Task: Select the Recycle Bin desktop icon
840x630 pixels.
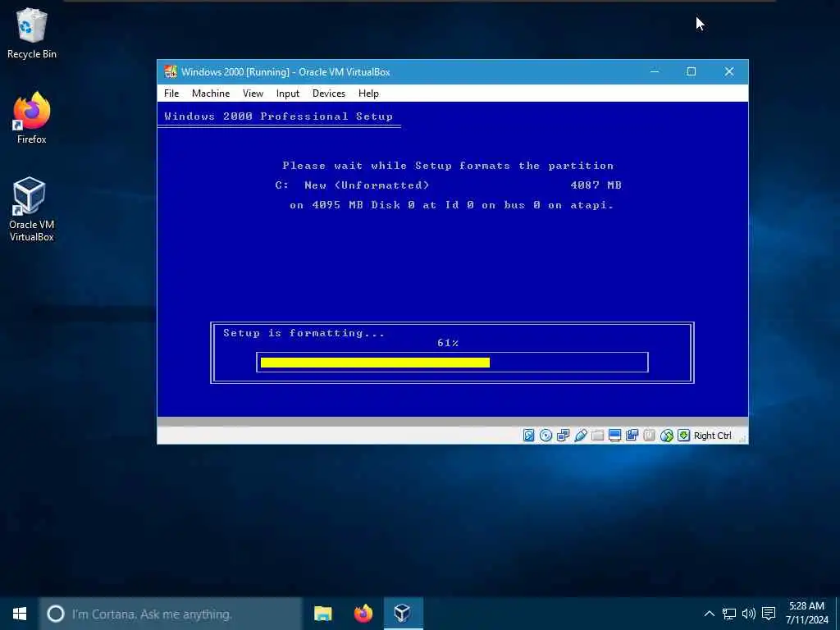Action: click(x=32, y=34)
